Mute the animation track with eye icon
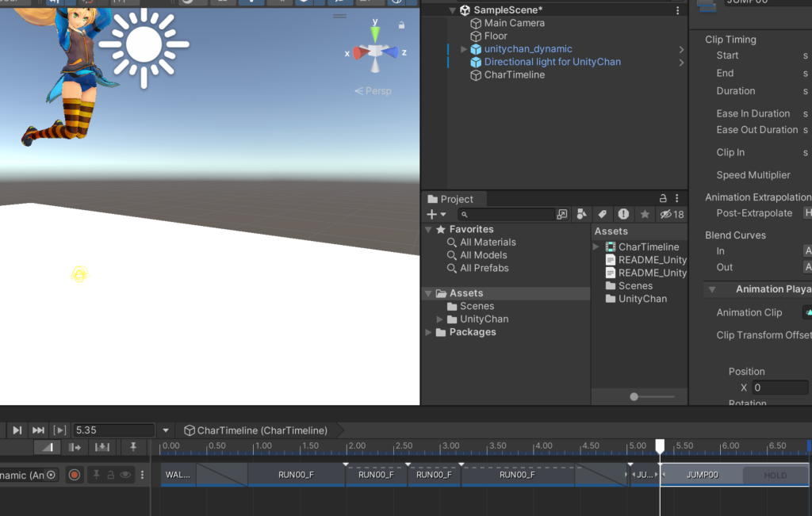The height and width of the screenshot is (516, 812). 125,475
